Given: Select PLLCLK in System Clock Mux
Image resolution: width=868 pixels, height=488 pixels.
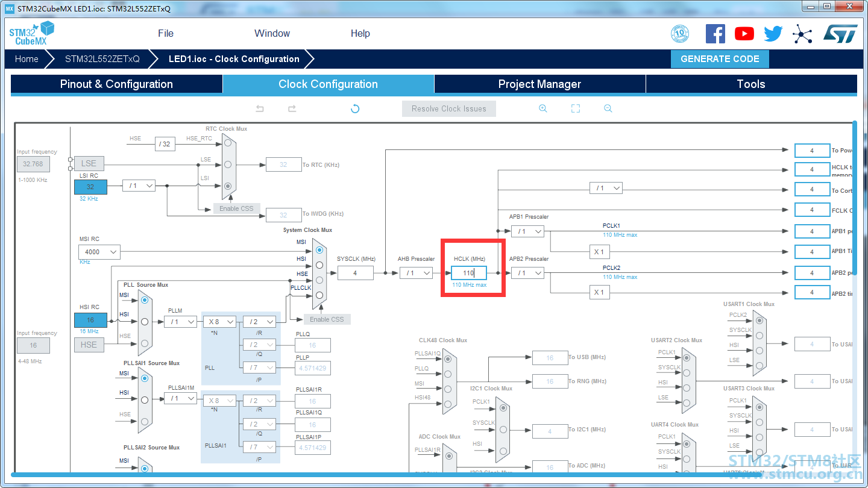Looking at the screenshot, I should click(x=319, y=295).
